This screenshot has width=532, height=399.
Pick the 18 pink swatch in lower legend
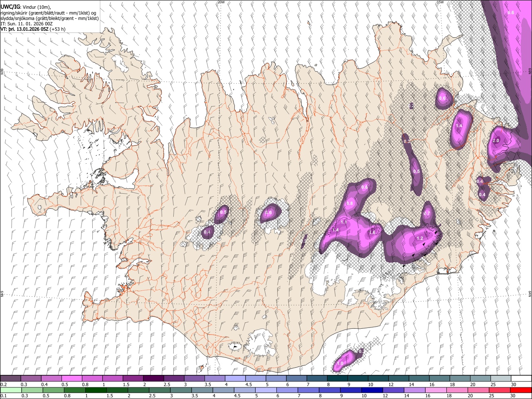457,390
